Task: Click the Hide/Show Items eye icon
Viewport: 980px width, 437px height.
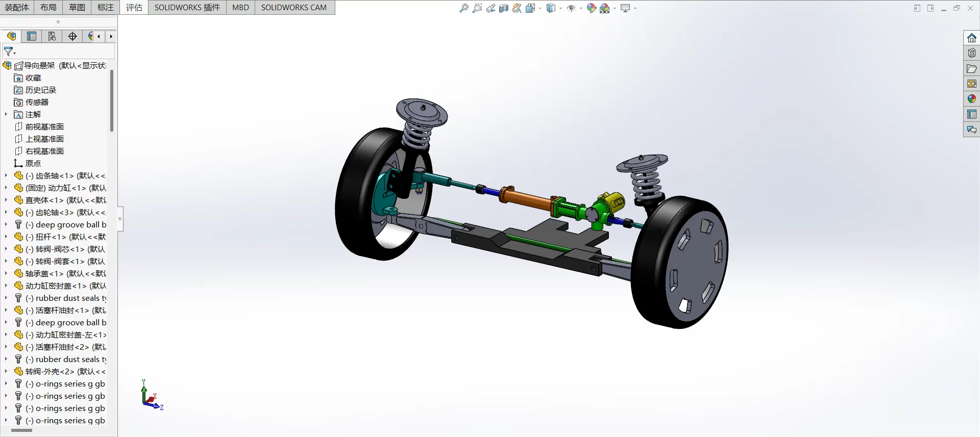Action: click(571, 8)
